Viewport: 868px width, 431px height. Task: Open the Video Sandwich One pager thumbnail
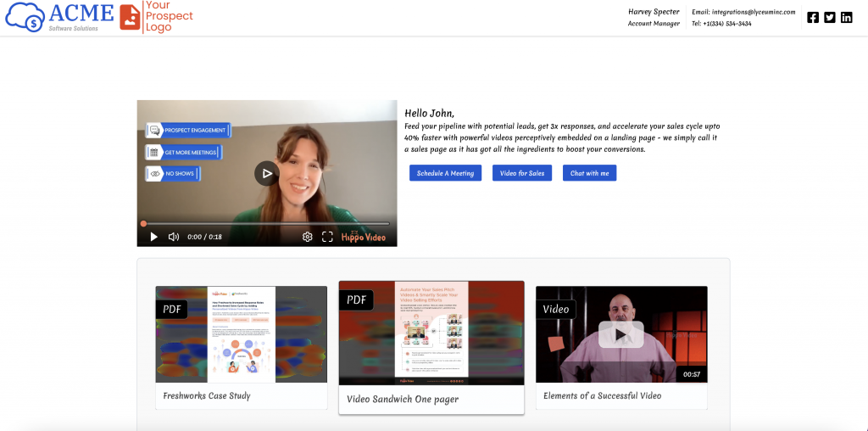[431, 333]
